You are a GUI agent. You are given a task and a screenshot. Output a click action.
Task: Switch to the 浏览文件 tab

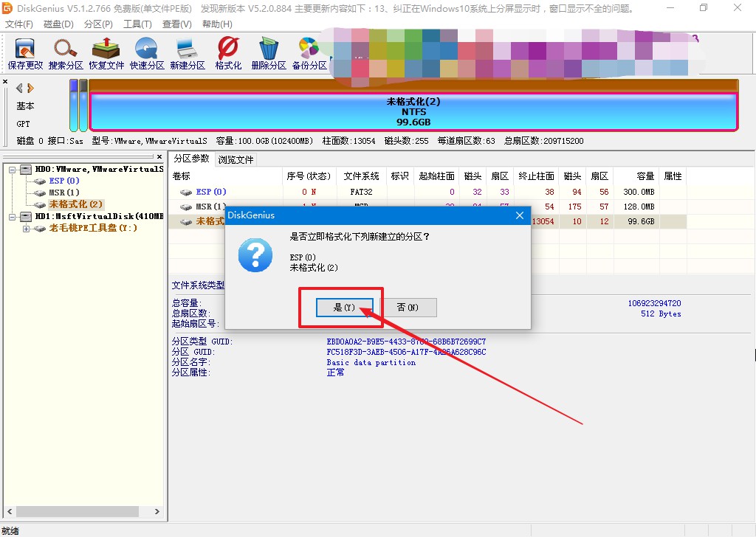click(236, 159)
